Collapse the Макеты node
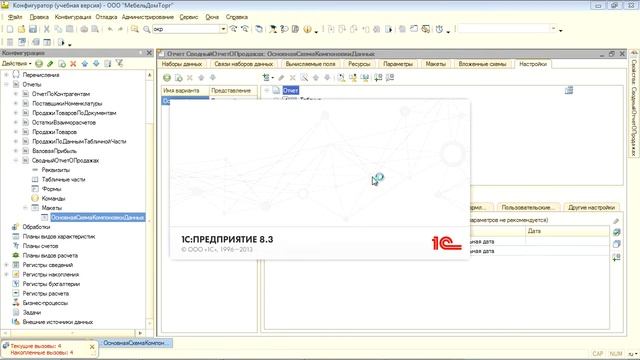Image resolution: width=640 pixels, height=360 pixels. pos(25,208)
